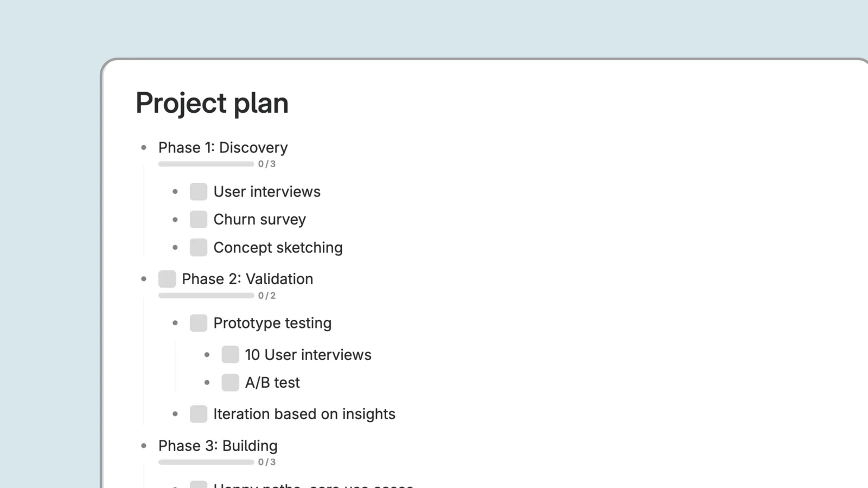Check the Happy paths checkbox at bottom
868x488 pixels.
[198, 486]
